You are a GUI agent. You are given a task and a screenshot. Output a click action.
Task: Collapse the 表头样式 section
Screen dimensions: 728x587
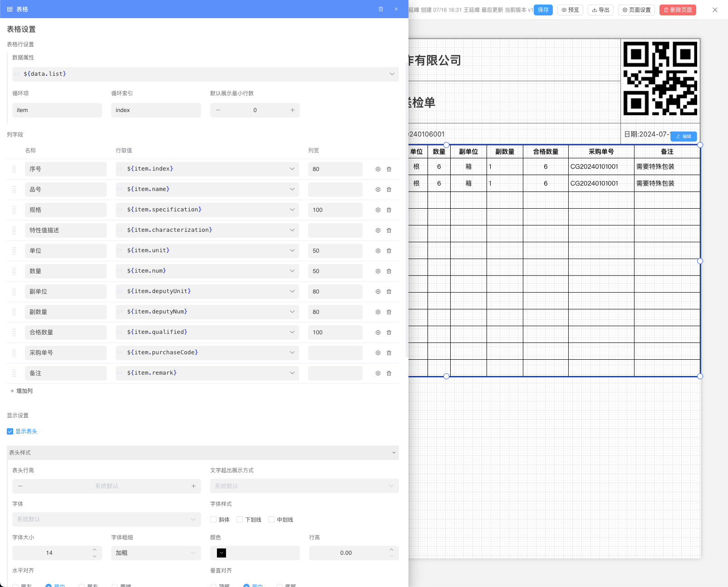[394, 452]
